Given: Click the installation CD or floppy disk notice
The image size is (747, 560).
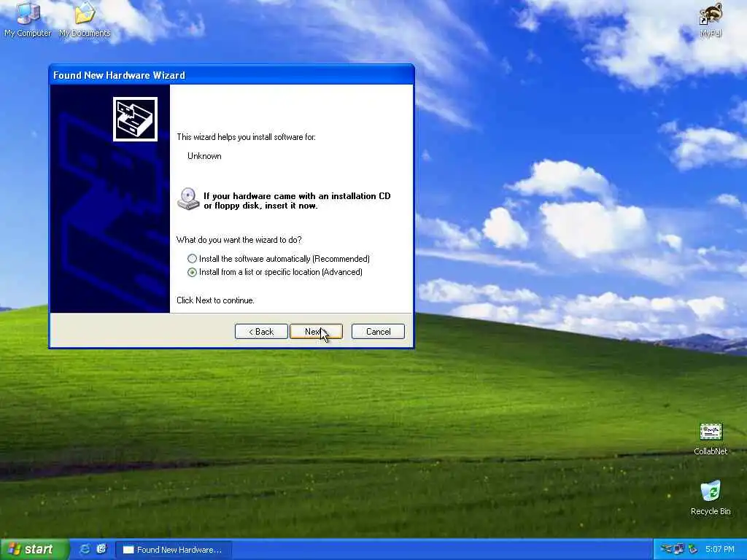Looking at the screenshot, I should [297, 201].
